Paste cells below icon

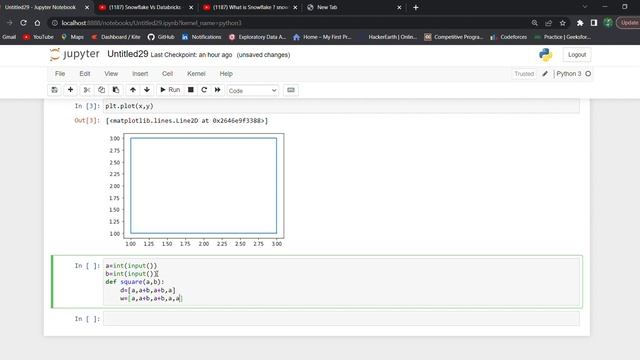point(116,90)
